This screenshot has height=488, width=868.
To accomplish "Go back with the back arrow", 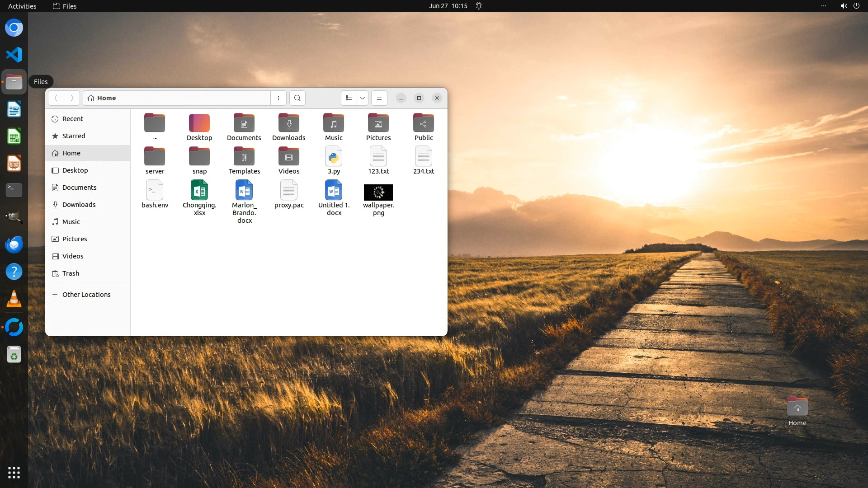I will coord(56,98).
